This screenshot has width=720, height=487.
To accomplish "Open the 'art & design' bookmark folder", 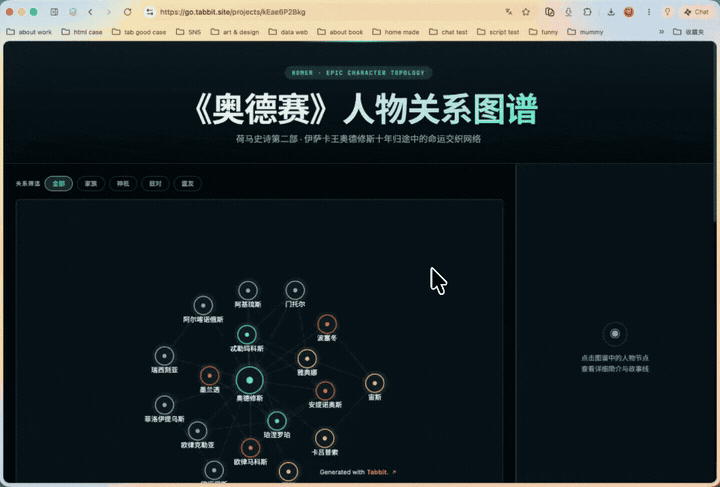I will pyautogui.click(x=235, y=32).
